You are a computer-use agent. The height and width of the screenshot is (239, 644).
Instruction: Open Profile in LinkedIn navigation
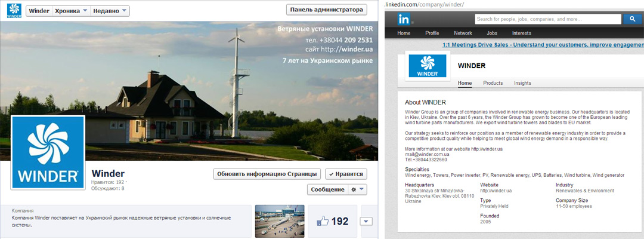pos(432,33)
